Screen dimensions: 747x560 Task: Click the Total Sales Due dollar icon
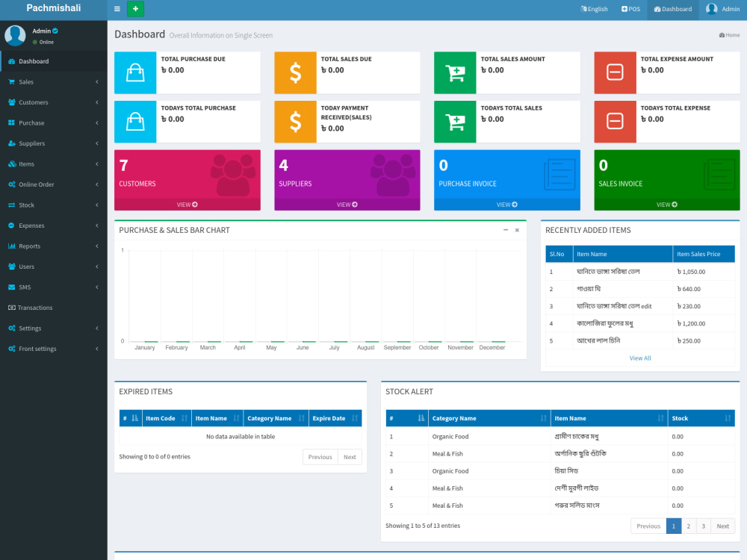coord(295,72)
